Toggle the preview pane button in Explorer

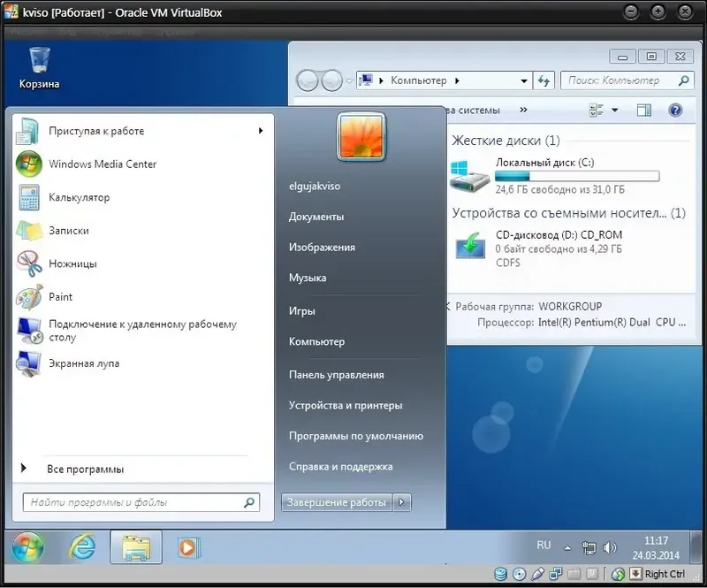pos(644,111)
